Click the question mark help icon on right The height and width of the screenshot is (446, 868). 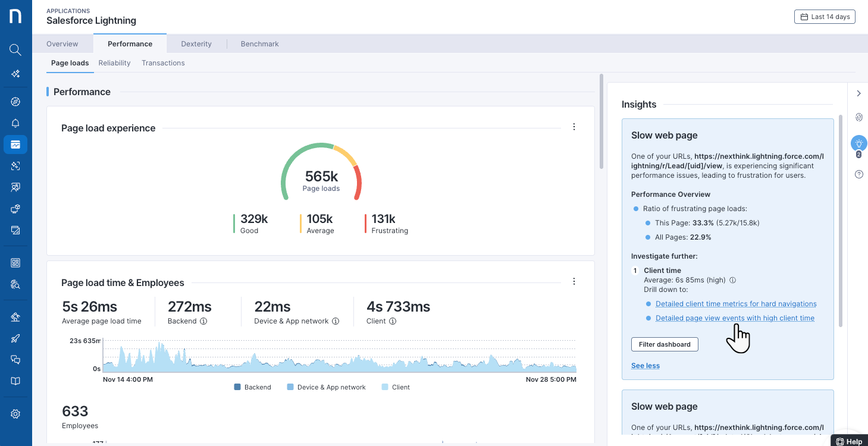click(858, 174)
